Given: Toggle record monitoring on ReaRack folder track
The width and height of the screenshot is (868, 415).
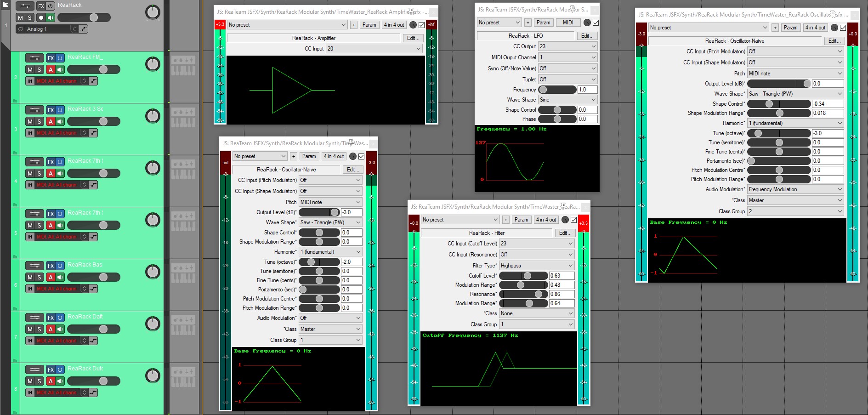Looking at the screenshot, I should (x=51, y=17).
